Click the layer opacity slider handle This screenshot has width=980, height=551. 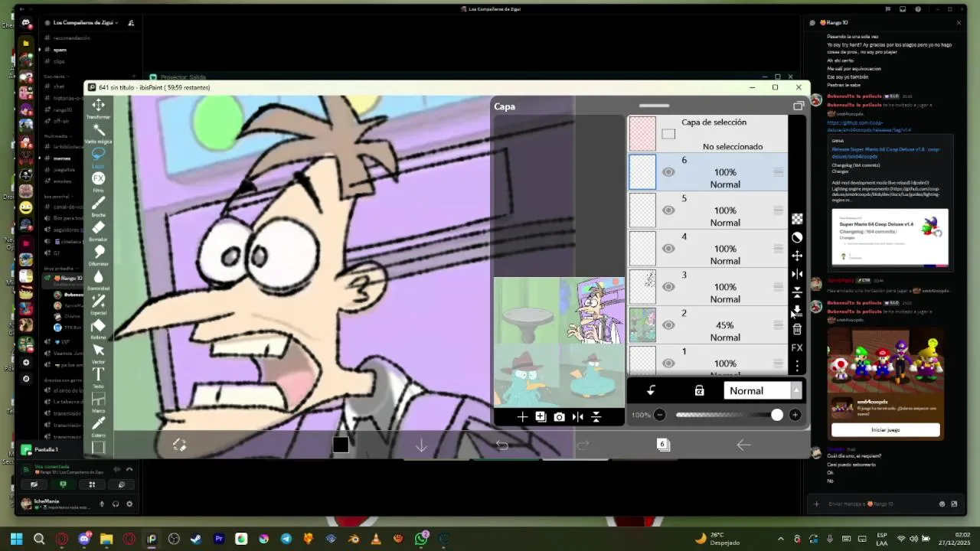point(777,415)
